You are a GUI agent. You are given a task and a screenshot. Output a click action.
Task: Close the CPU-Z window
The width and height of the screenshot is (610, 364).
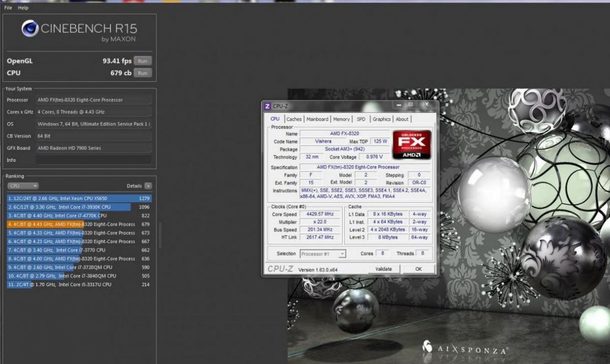click(x=426, y=105)
